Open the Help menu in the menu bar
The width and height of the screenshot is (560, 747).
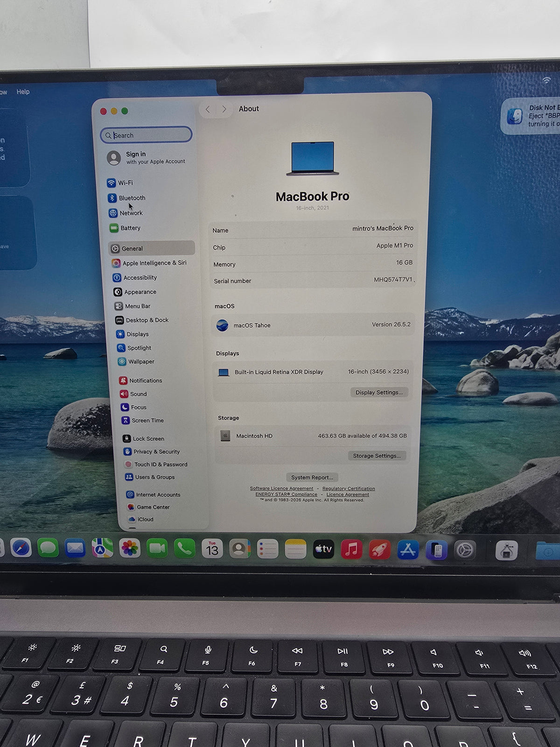coord(23,92)
